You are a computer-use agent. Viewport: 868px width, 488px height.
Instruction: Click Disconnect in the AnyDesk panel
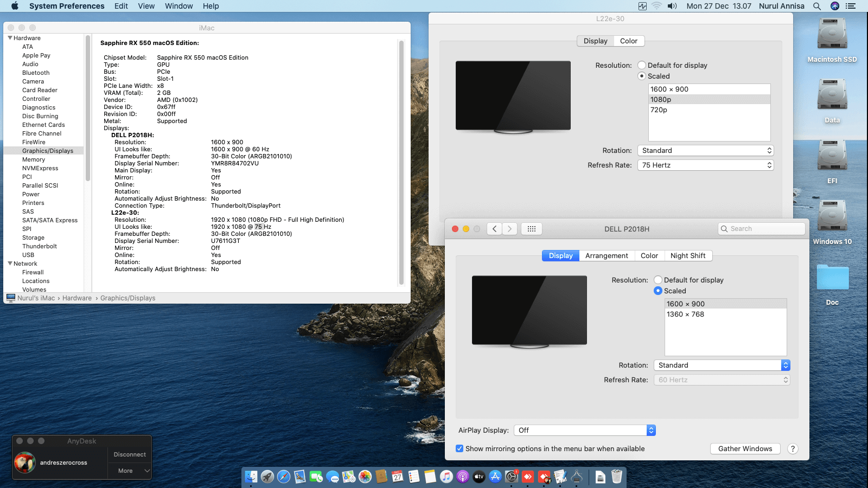click(x=130, y=454)
